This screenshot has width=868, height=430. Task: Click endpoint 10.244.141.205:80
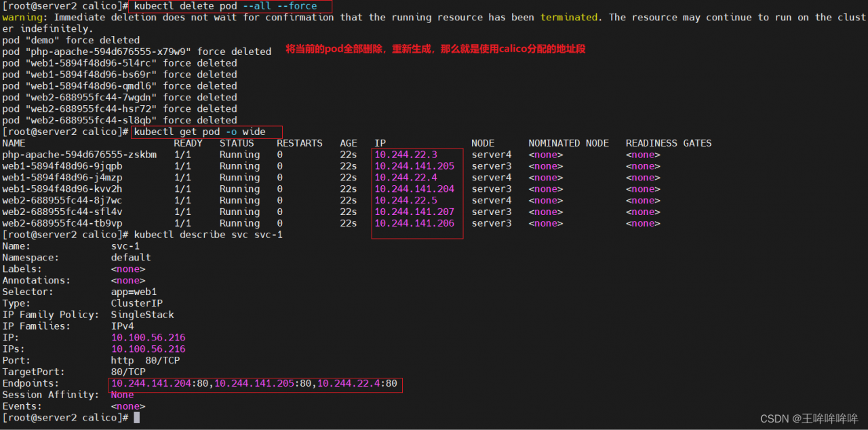tap(263, 383)
